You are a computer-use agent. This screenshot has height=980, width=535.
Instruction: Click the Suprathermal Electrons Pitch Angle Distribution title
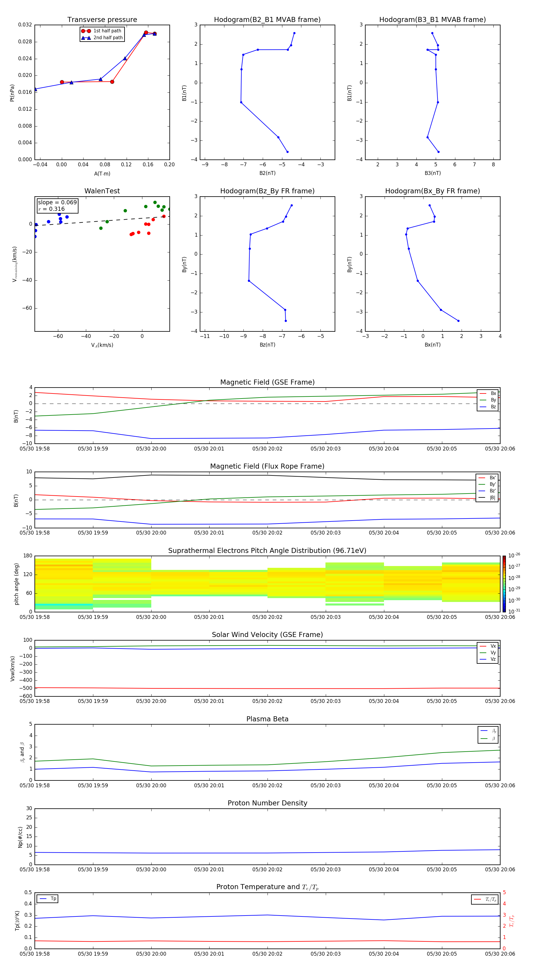point(267,551)
